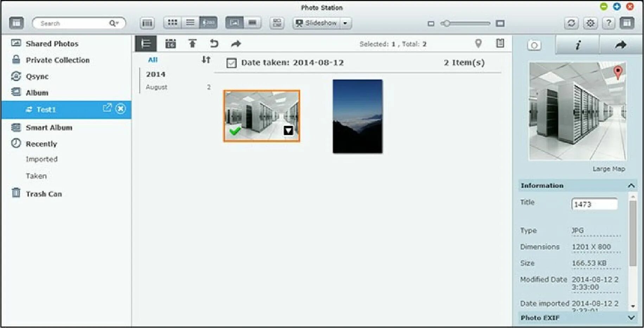Toggle the right information panel icon
Viewport: 644px width, 328px height.
[627, 23]
